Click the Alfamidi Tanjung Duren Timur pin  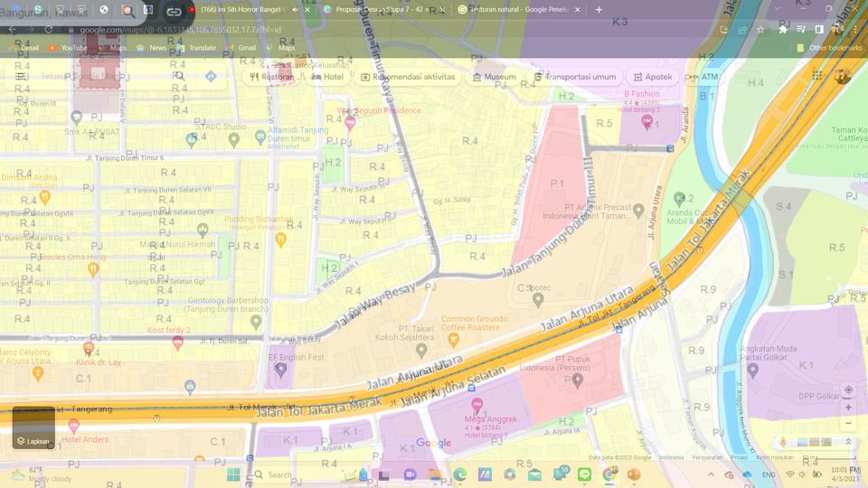260,136
